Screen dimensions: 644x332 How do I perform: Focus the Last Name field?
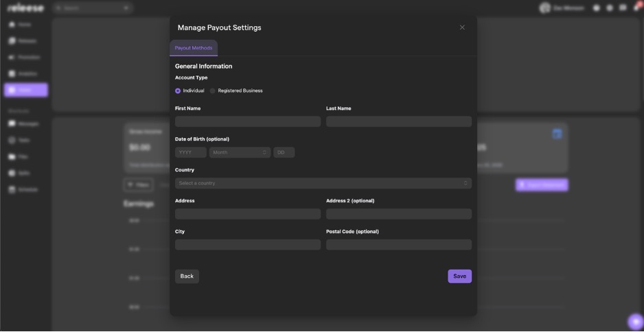(399, 121)
